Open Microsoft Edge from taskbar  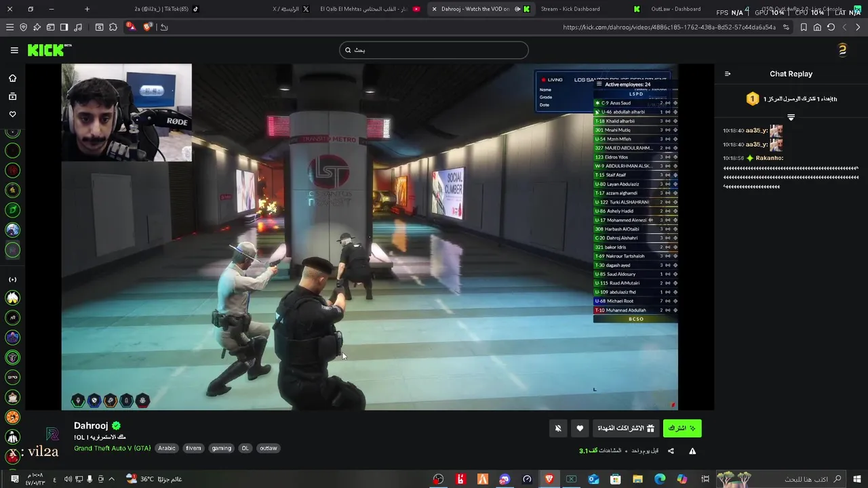660,479
